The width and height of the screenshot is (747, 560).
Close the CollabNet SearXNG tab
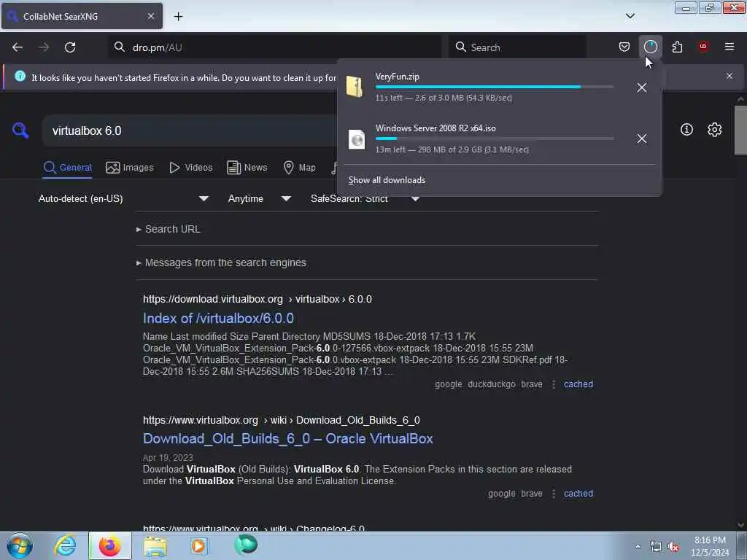150,16
